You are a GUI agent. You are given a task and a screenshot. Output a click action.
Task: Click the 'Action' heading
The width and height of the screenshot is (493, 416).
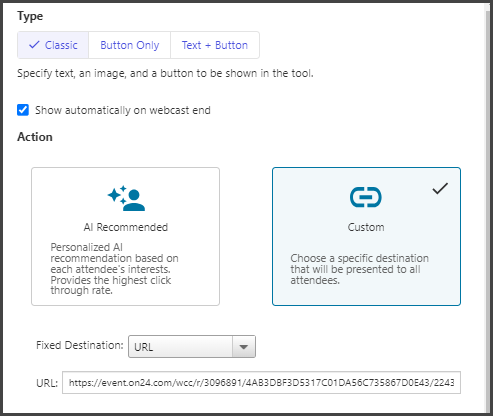35,137
